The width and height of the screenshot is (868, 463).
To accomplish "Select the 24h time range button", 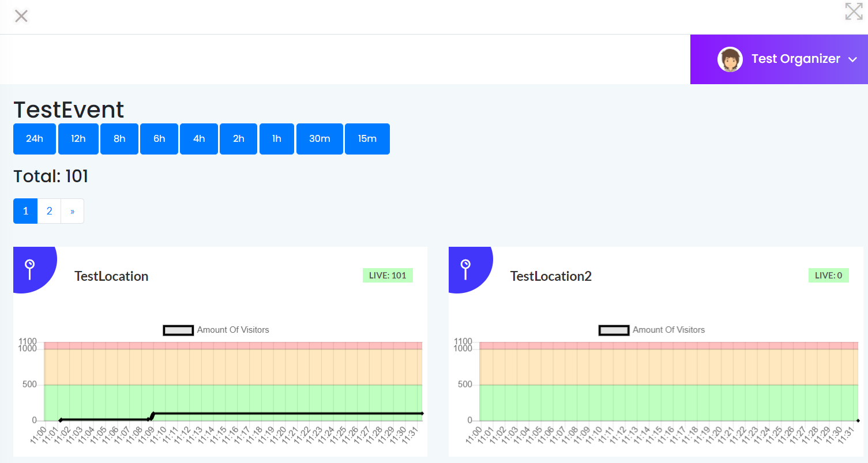I will pos(35,139).
